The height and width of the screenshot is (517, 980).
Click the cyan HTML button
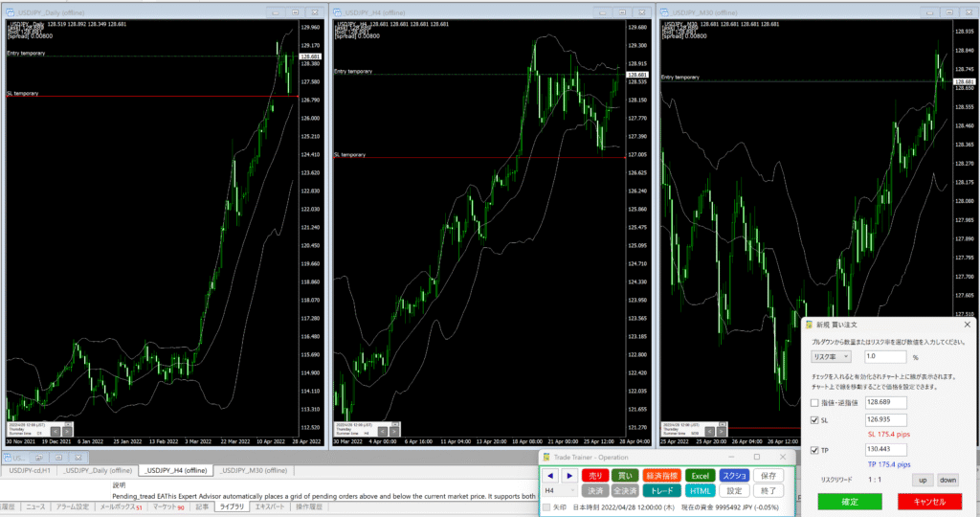[x=700, y=491]
